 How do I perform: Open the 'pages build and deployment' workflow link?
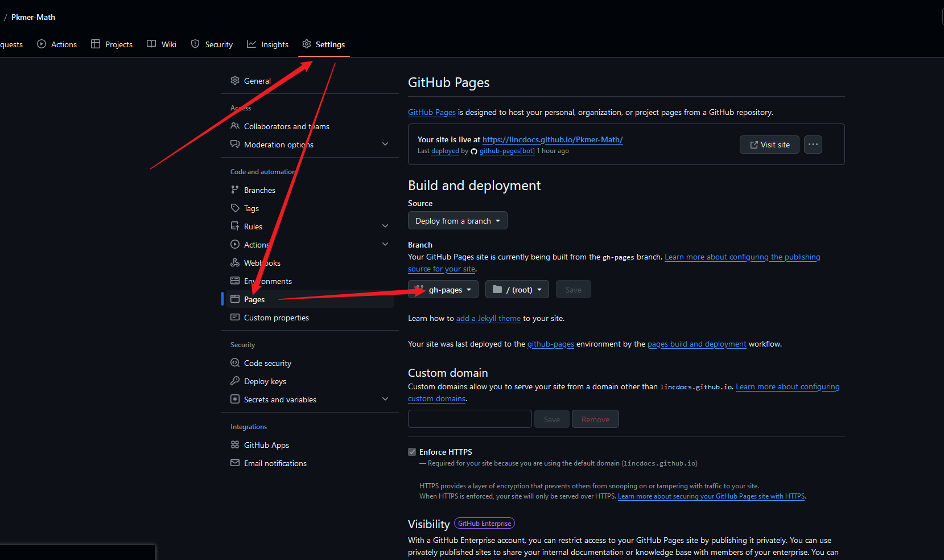[696, 344]
